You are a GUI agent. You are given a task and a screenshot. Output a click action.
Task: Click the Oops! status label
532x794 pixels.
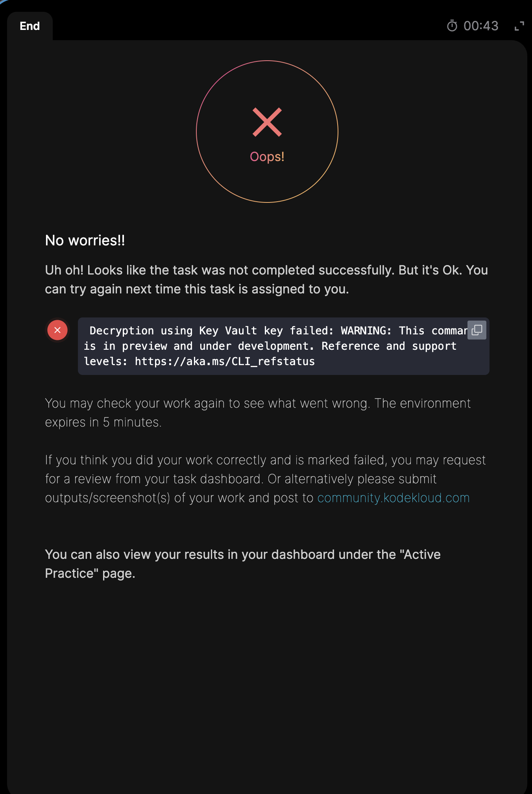pyautogui.click(x=267, y=157)
